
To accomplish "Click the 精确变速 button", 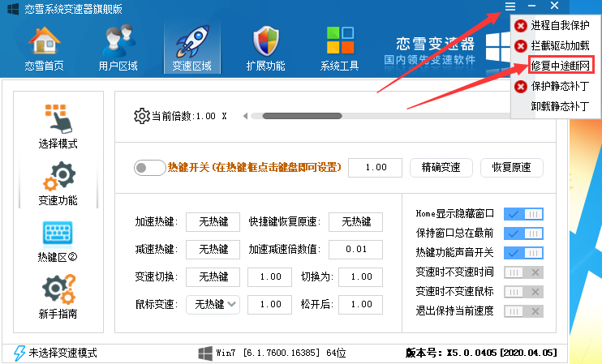I will [441, 168].
